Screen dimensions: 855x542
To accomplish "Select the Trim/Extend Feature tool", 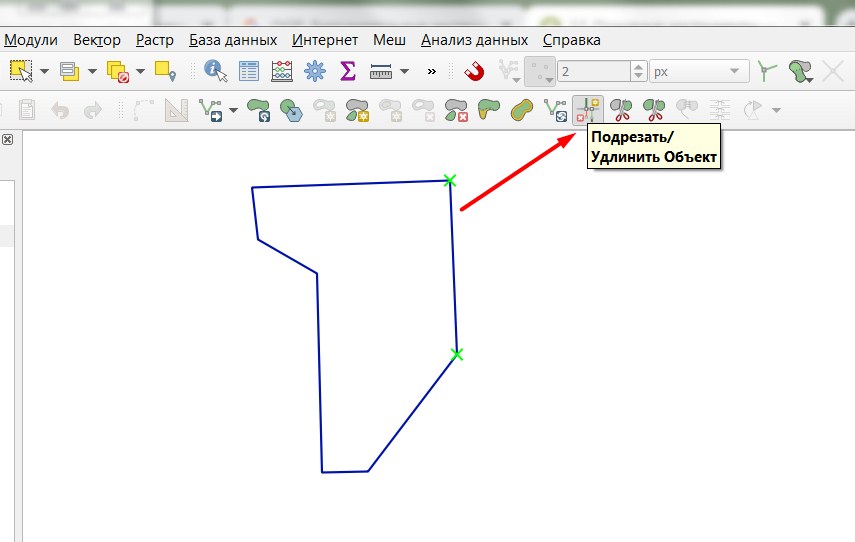I will pyautogui.click(x=588, y=110).
